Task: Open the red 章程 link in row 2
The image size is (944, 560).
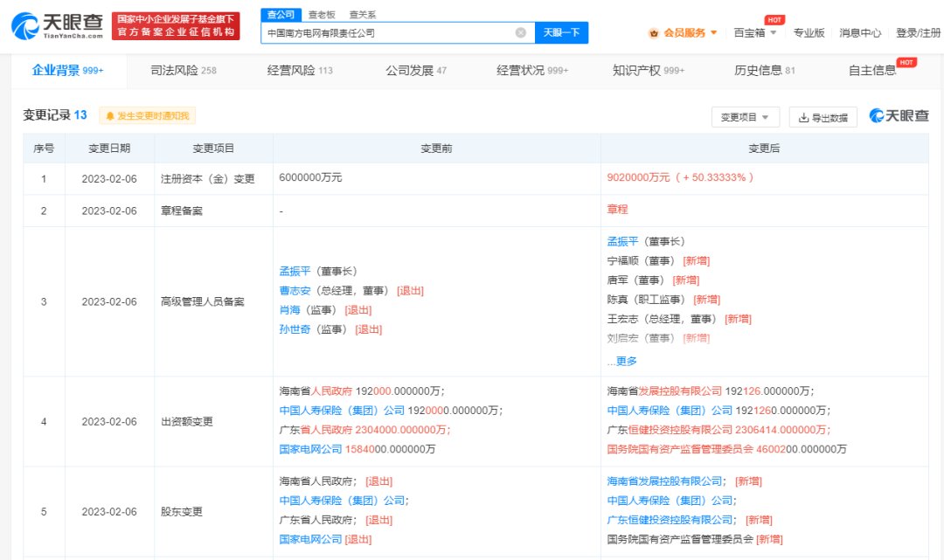Action: click(x=617, y=210)
